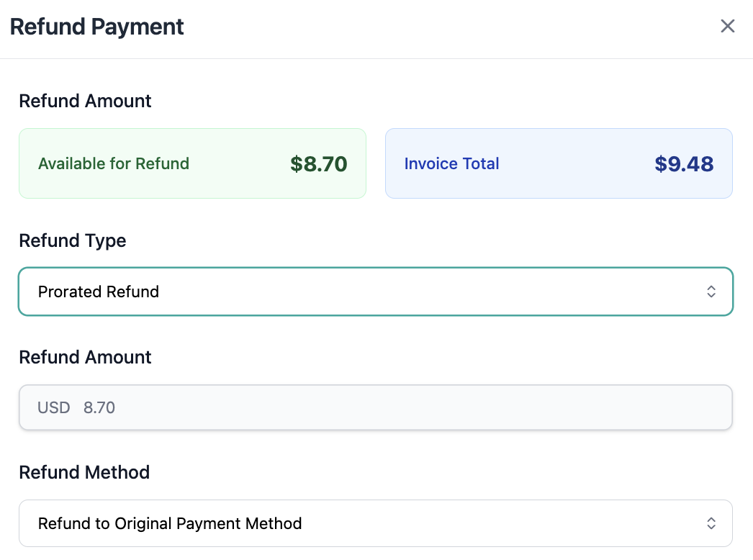The height and width of the screenshot is (560, 753).
Task: Expand the Refund Method dropdown
Action: pyautogui.click(x=375, y=523)
